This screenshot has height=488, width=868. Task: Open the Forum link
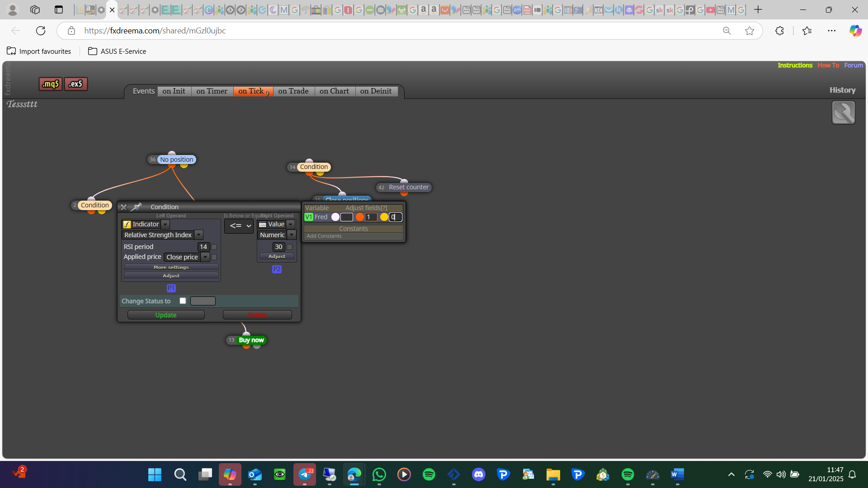[854, 66]
